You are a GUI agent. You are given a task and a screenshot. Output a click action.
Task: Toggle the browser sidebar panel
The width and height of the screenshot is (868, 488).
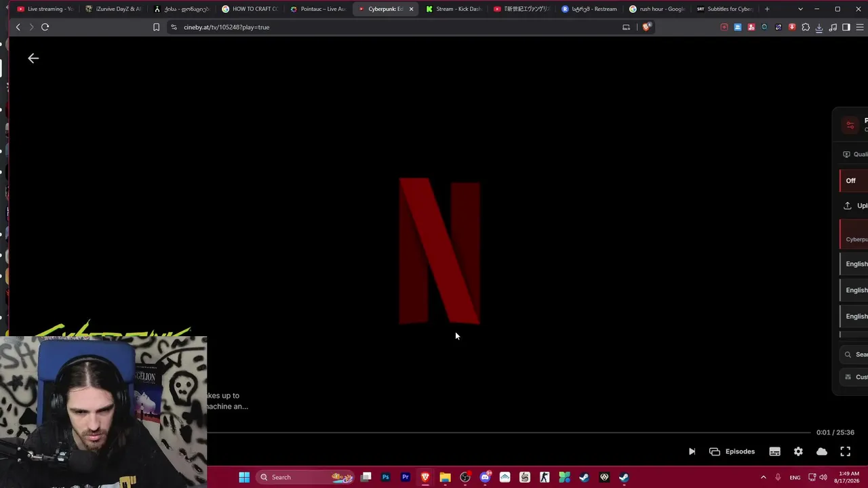pyautogui.click(x=846, y=27)
